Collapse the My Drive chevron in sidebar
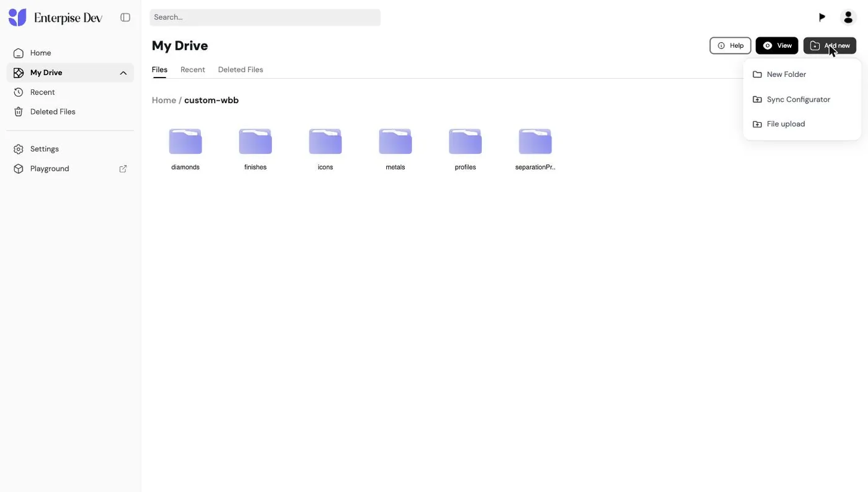 [123, 73]
